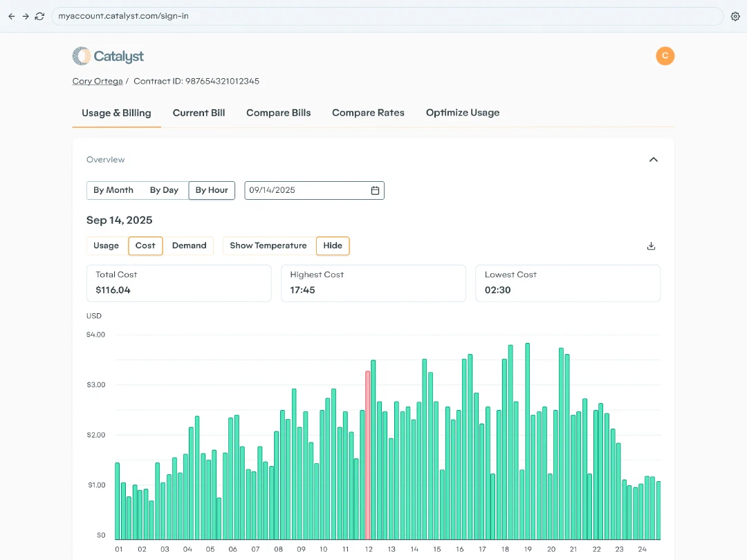Open the Usage & Billing tab
The image size is (747, 560).
click(x=116, y=113)
